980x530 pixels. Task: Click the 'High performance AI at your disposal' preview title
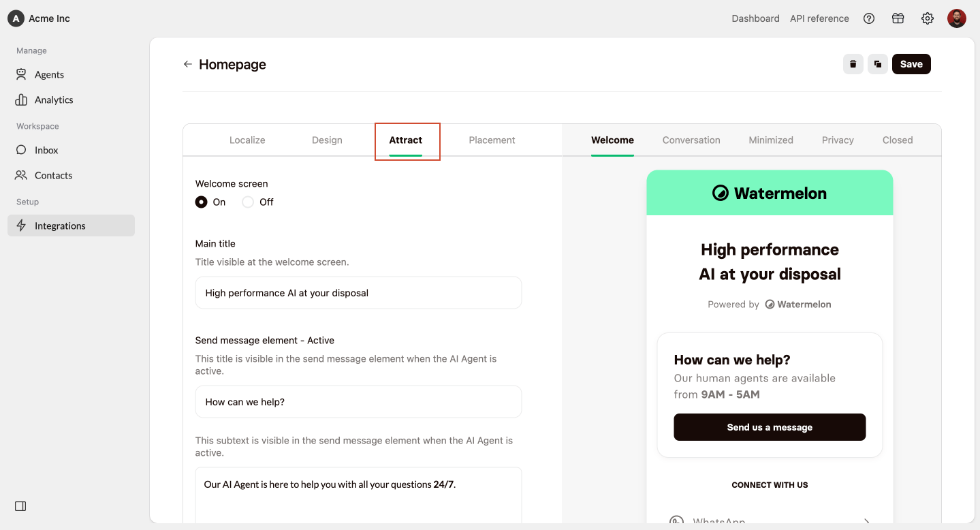pyautogui.click(x=770, y=262)
